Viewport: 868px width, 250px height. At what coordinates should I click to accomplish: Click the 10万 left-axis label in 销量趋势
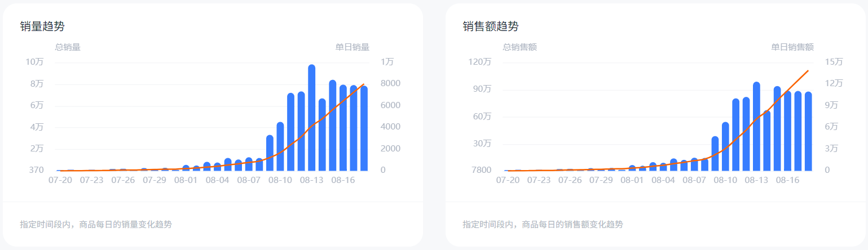[x=34, y=62]
